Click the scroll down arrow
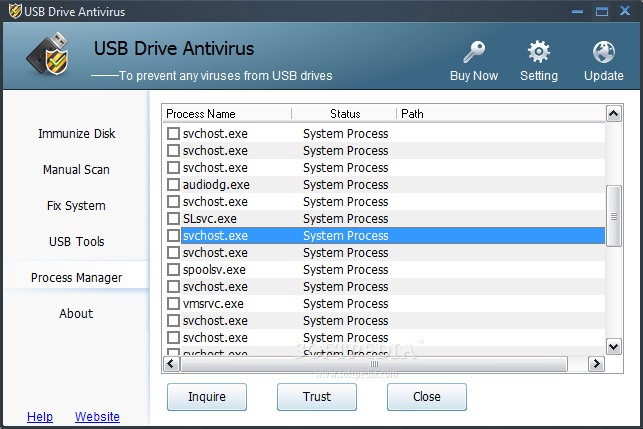 click(x=614, y=347)
